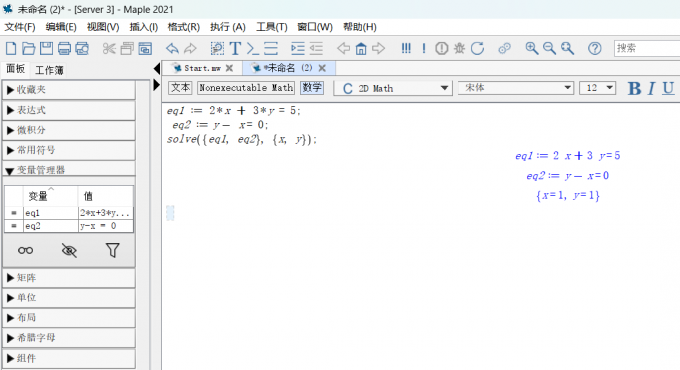Go back with the left arrow icon
The image size is (680, 370).
point(343,48)
